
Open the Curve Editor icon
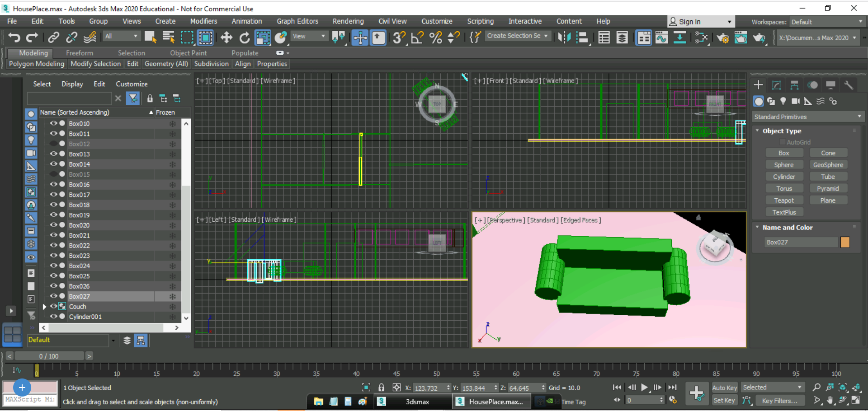pyautogui.click(x=661, y=37)
